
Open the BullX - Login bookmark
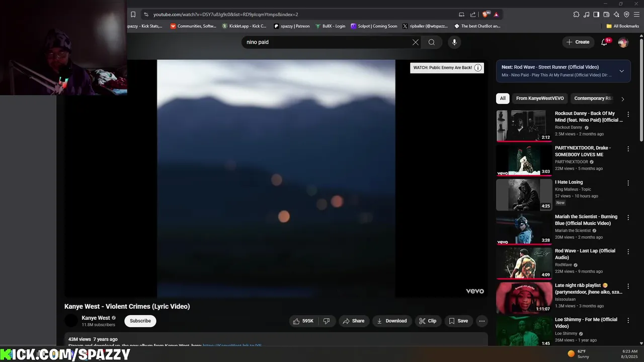[331, 26]
